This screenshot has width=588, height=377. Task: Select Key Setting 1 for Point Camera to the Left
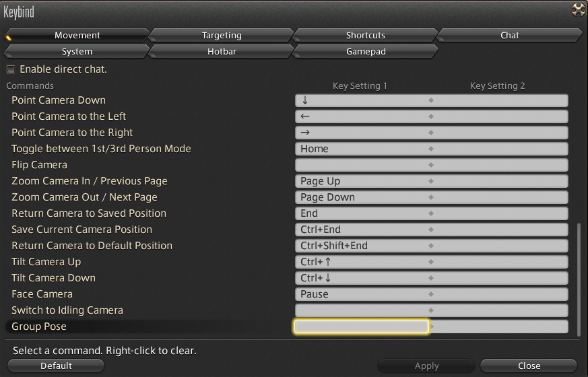[x=362, y=116]
